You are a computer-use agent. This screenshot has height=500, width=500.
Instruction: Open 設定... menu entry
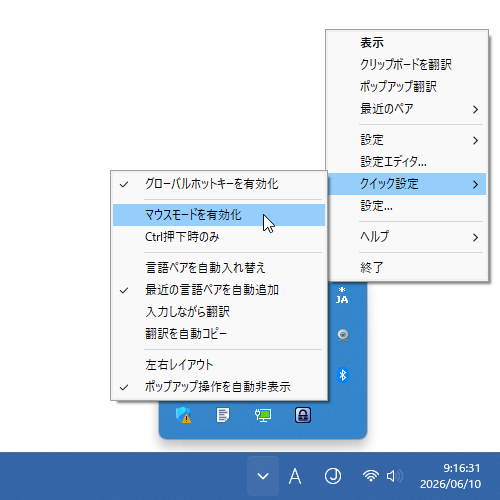pyautogui.click(x=407, y=206)
